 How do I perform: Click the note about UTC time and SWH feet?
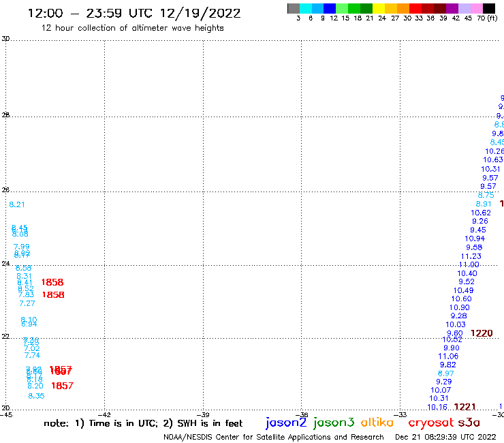pos(143,423)
